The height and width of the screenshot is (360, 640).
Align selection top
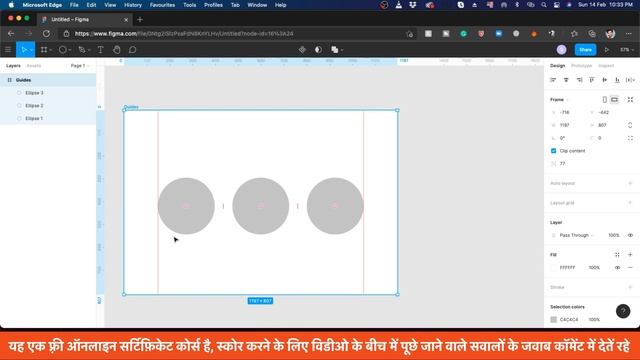point(592,80)
